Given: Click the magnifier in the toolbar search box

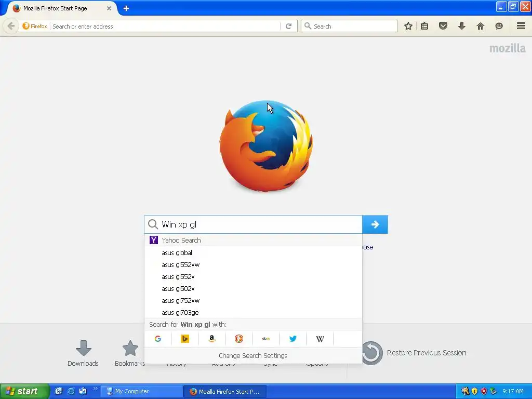Looking at the screenshot, I should click(x=308, y=26).
